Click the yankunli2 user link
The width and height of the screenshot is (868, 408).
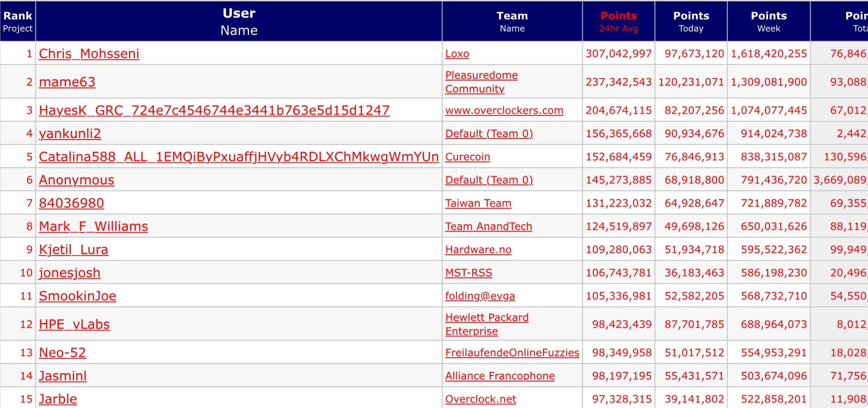70,134
